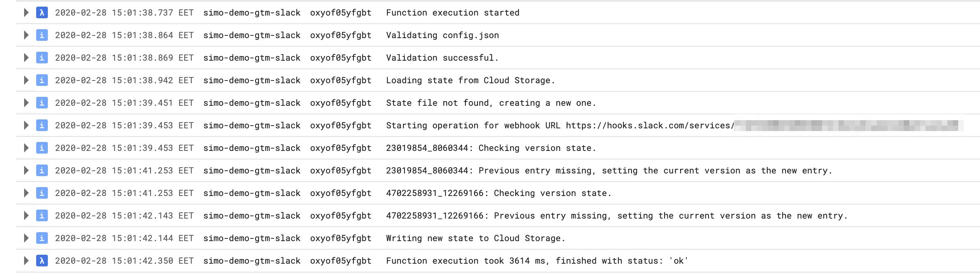Expand the final 'finished with status: ok' entry
Screen dimensions: 980x273
point(26,261)
